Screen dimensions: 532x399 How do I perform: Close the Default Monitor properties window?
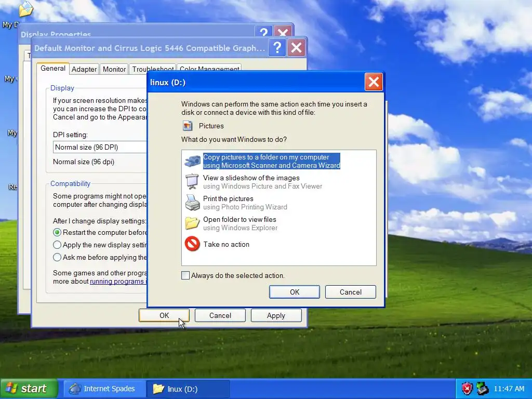pos(296,48)
